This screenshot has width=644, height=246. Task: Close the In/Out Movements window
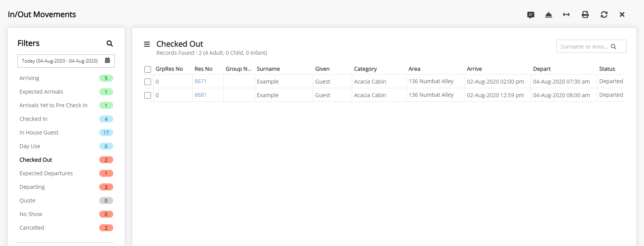click(x=622, y=15)
